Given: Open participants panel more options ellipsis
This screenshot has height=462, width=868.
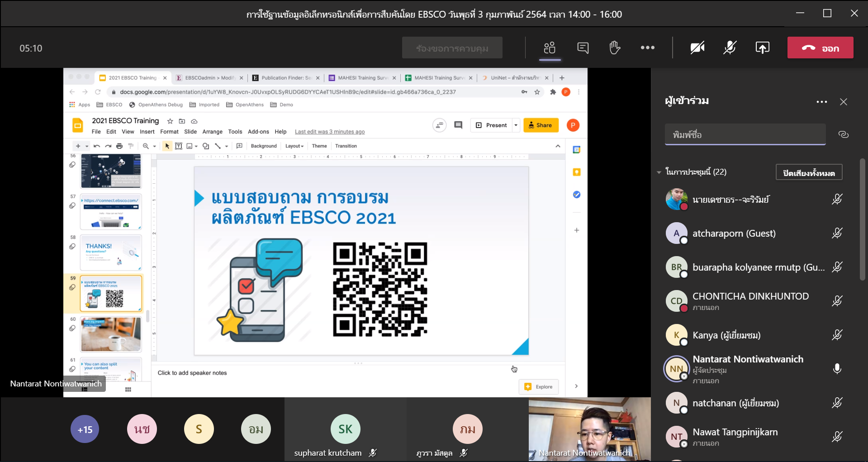Looking at the screenshot, I should click(x=821, y=102).
